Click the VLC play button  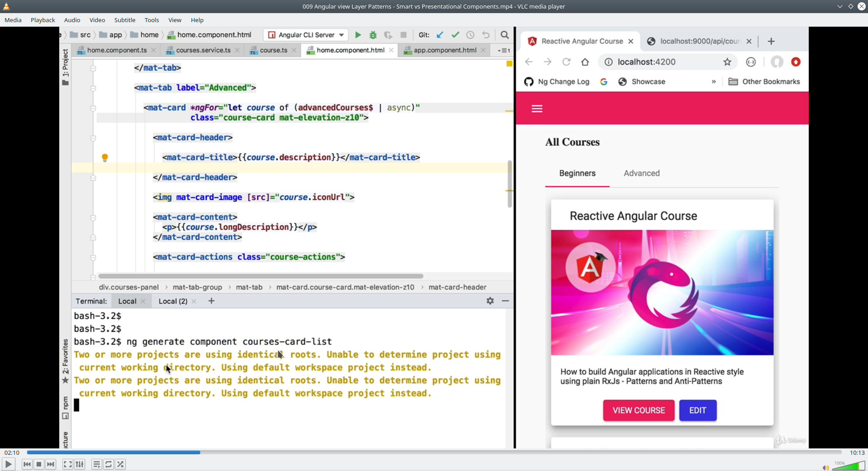tap(8, 464)
